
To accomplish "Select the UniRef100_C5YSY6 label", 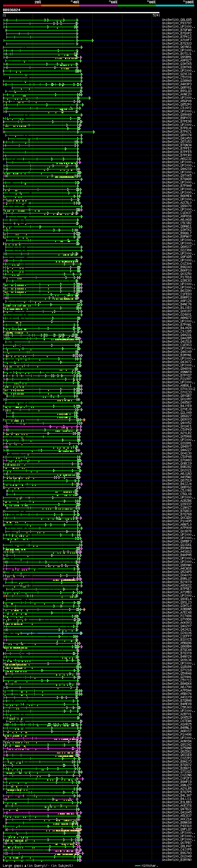I will coord(177,78).
